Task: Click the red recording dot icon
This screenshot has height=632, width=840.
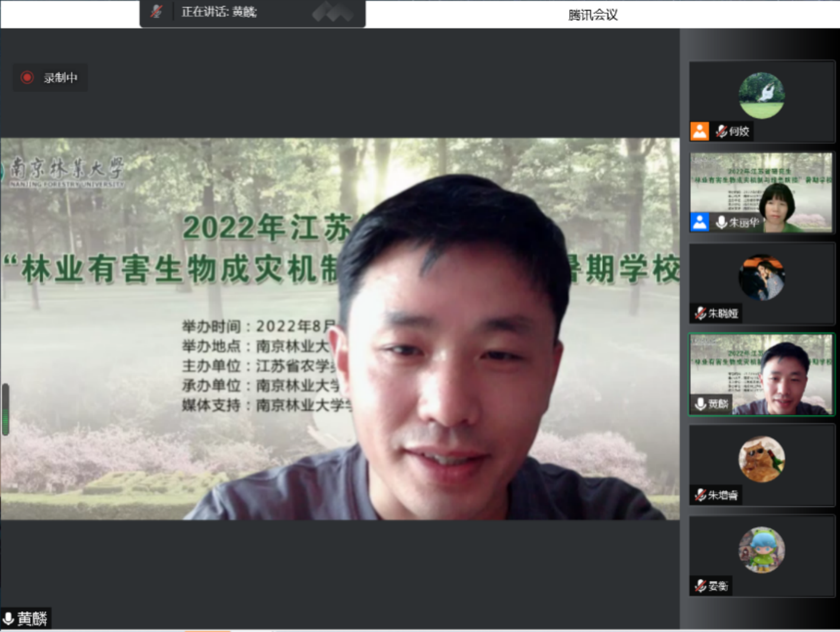Action: (26, 78)
